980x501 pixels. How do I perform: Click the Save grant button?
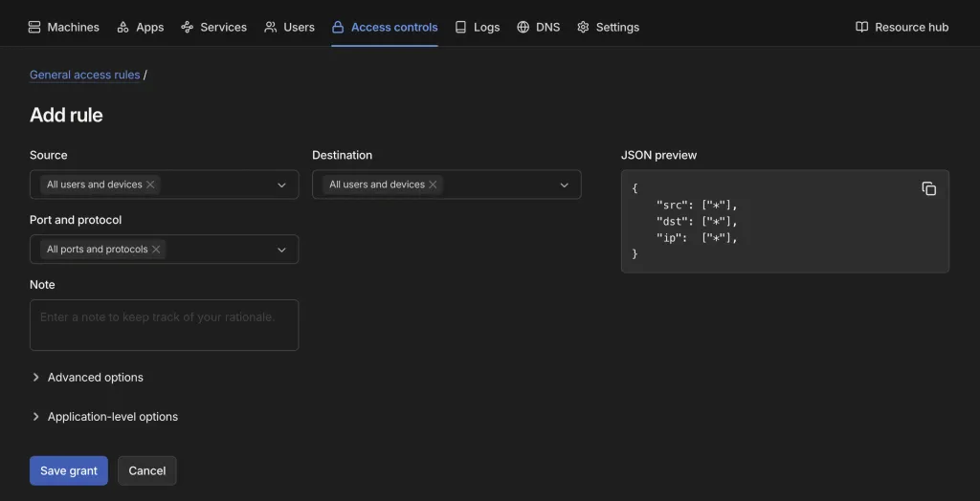69,470
